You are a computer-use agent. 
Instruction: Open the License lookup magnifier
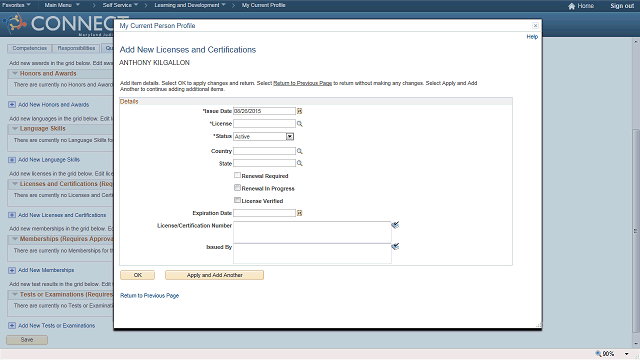pos(299,124)
